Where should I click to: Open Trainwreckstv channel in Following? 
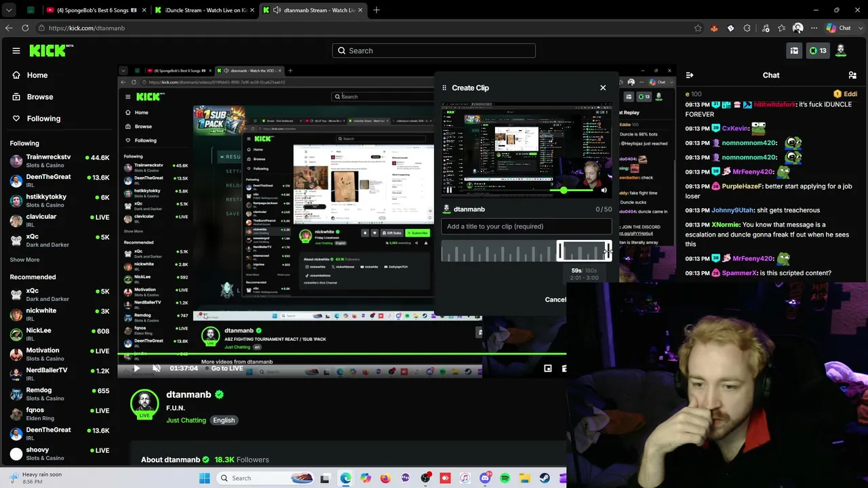click(60, 161)
